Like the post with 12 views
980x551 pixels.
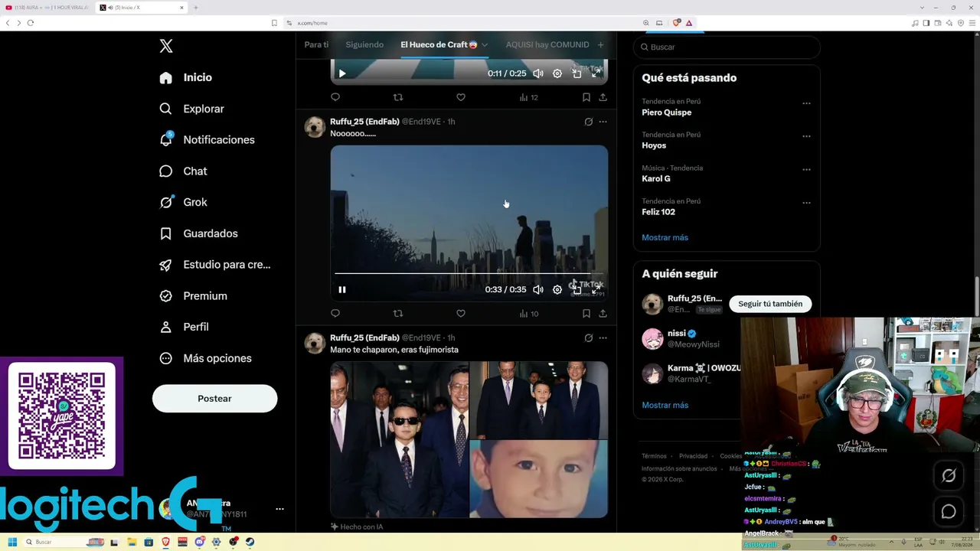(x=461, y=97)
